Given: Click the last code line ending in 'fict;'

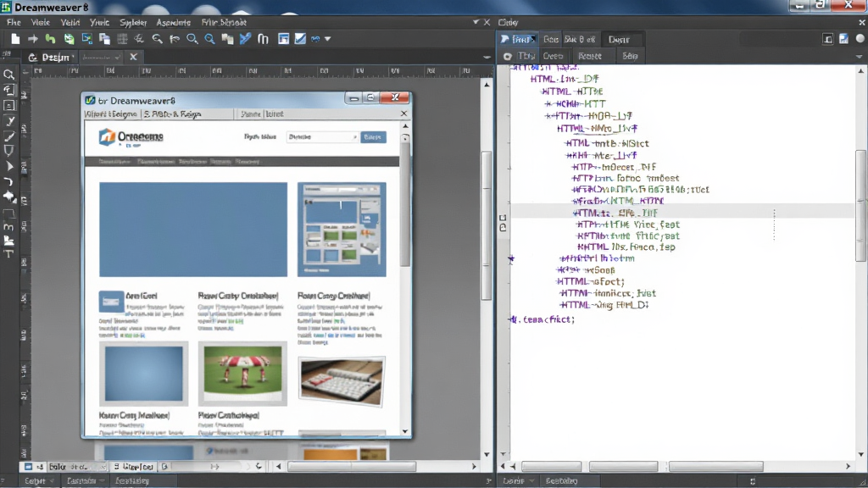Looking at the screenshot, I should tap(542, 319).
